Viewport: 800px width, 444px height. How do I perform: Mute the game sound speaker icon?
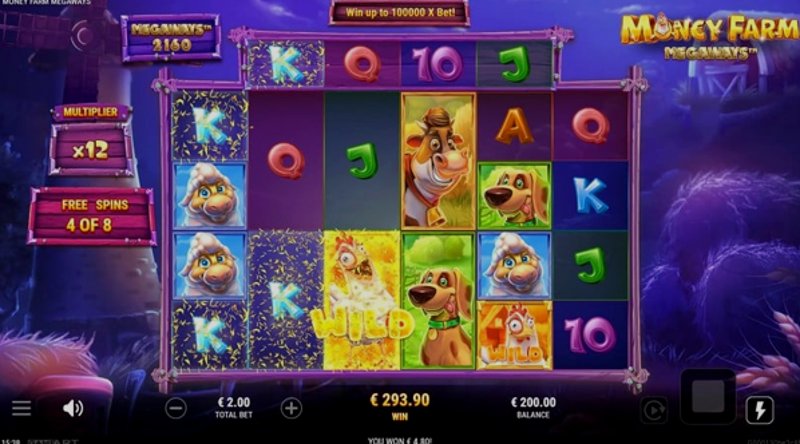tap(73, 408)
